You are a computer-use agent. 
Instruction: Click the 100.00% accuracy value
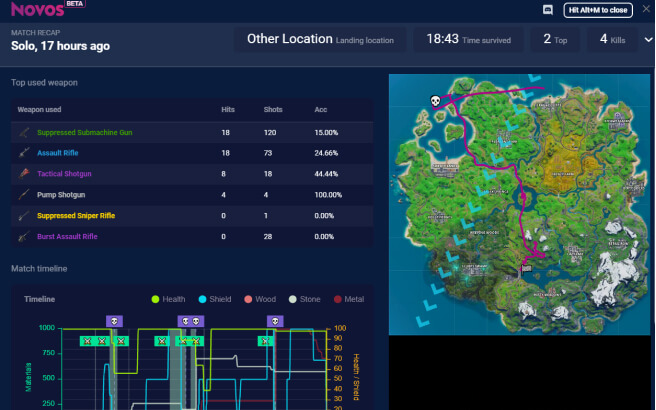point(328,195)
